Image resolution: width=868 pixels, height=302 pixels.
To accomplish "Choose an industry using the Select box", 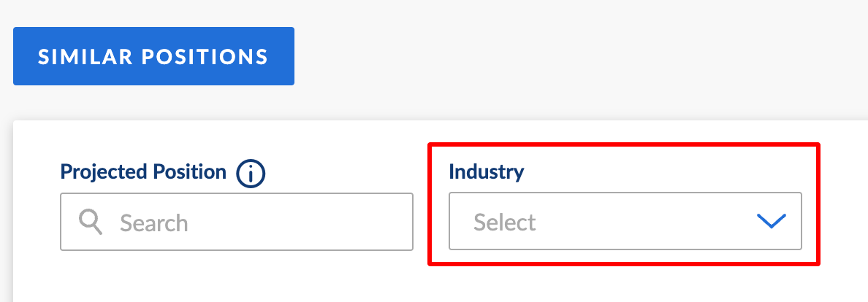I will 625,222.
